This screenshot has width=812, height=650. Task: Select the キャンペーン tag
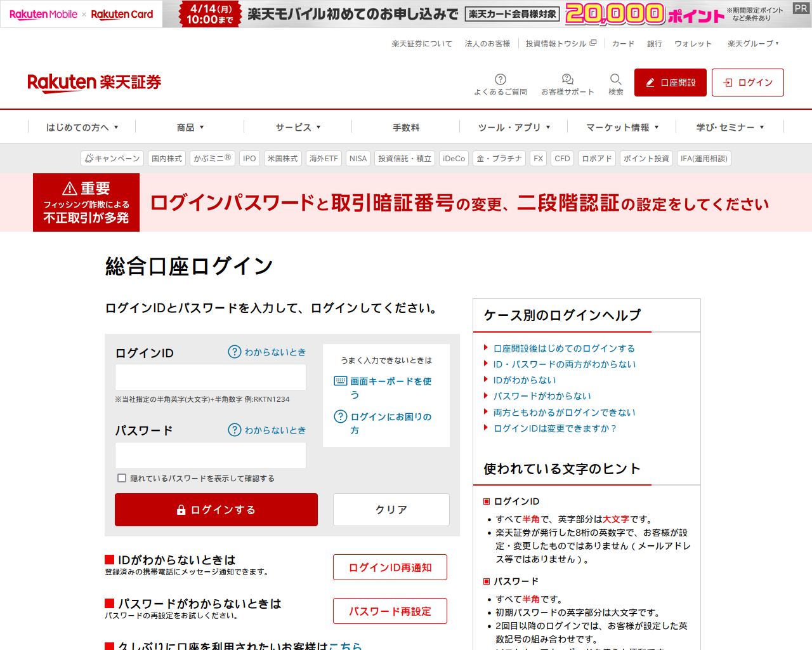112,158
